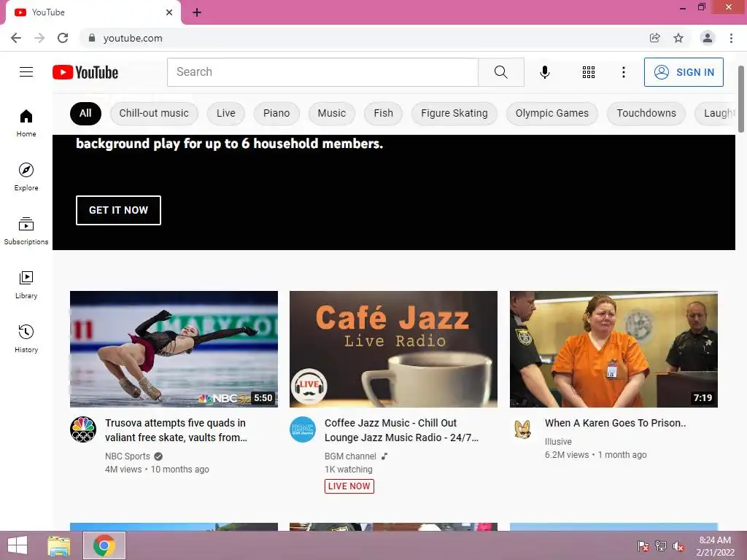747x560 pixels.
Task: Click the LIVE NOW badge
Action: pyautogui.click(x=349, y=486)
